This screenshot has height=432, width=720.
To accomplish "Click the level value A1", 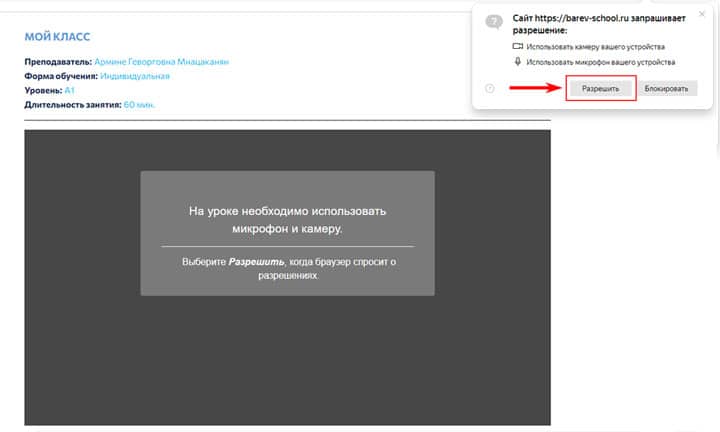I will pos(69,90).
